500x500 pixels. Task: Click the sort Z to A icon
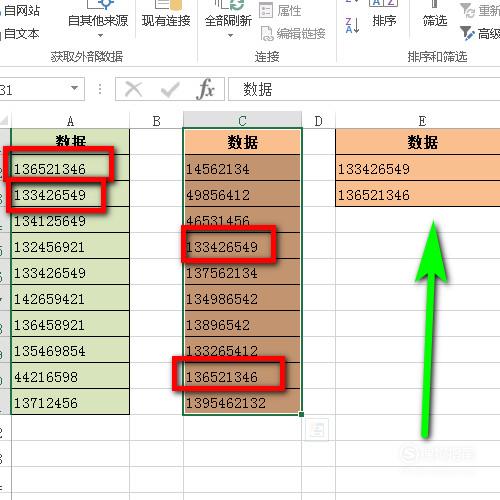(352, 25)
